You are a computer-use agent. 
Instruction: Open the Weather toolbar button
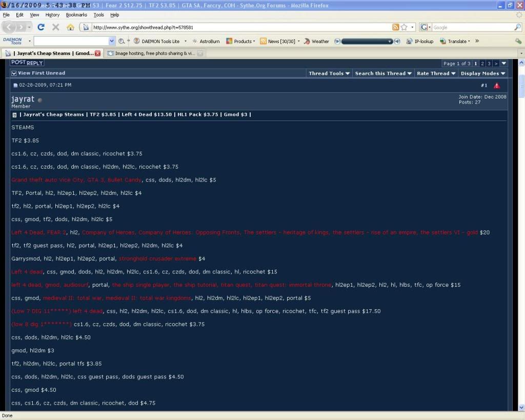pos(316,41)
